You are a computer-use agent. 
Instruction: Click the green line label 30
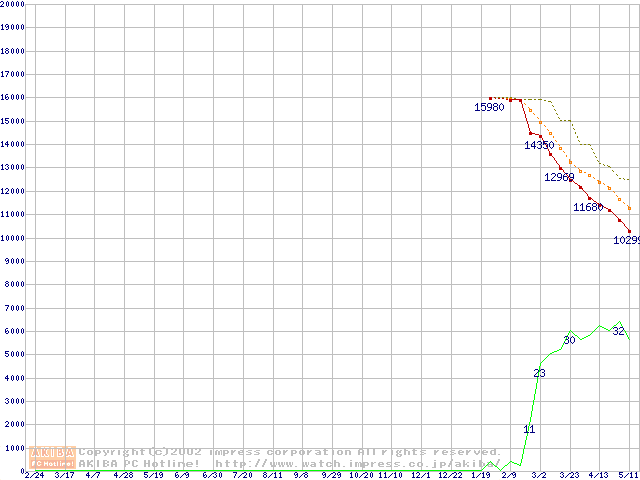(x=569, y=340)
